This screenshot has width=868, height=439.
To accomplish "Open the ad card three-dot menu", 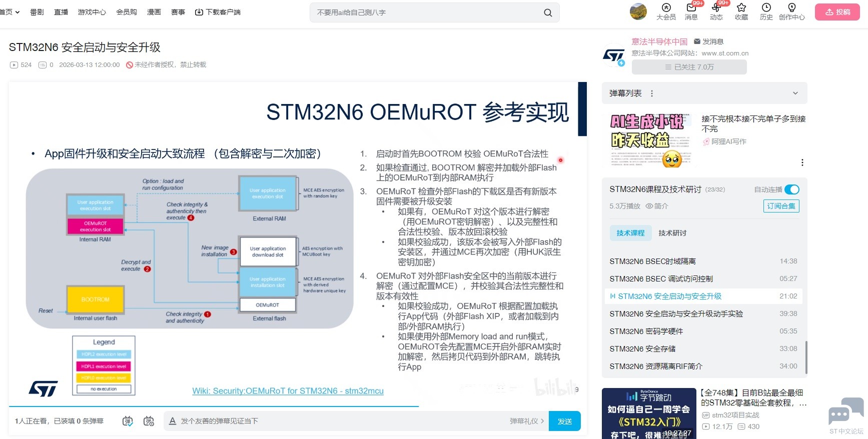I will click(802, 162).
